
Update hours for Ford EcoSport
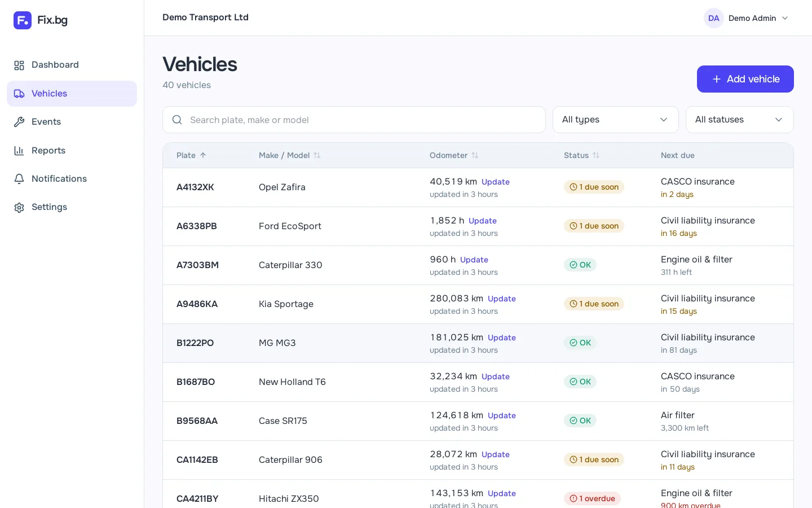[x=483, y=221]
